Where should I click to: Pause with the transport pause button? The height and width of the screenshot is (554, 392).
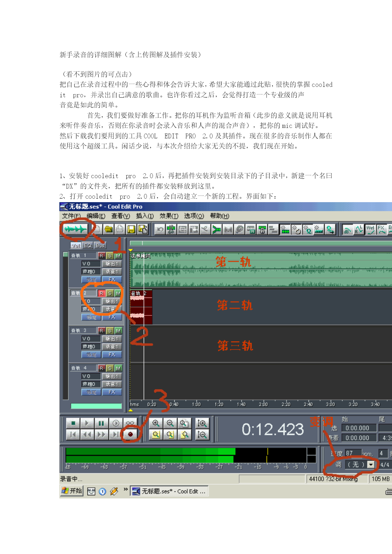(x=101, y=423)
